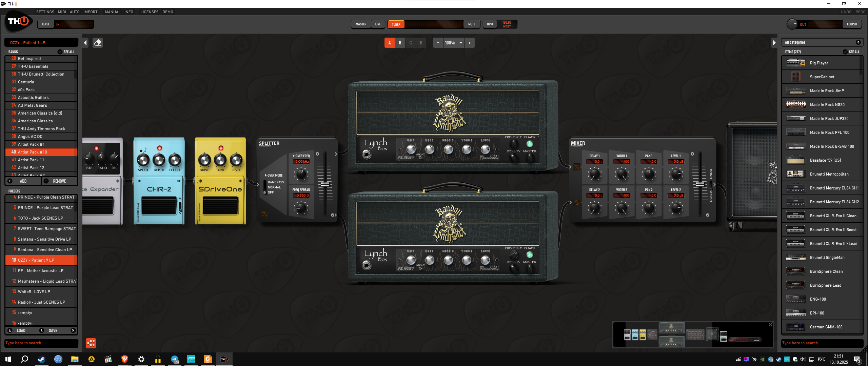Click the preset delete X icon next to SAVE

pos(73,330)
